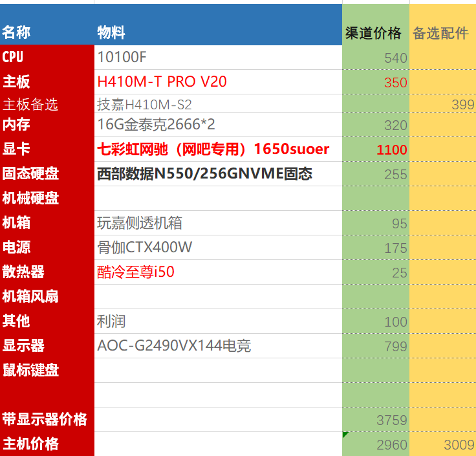Select the 机箱风扇 row label
Viewport: 476px width, 456px height.
coord(47,297)
